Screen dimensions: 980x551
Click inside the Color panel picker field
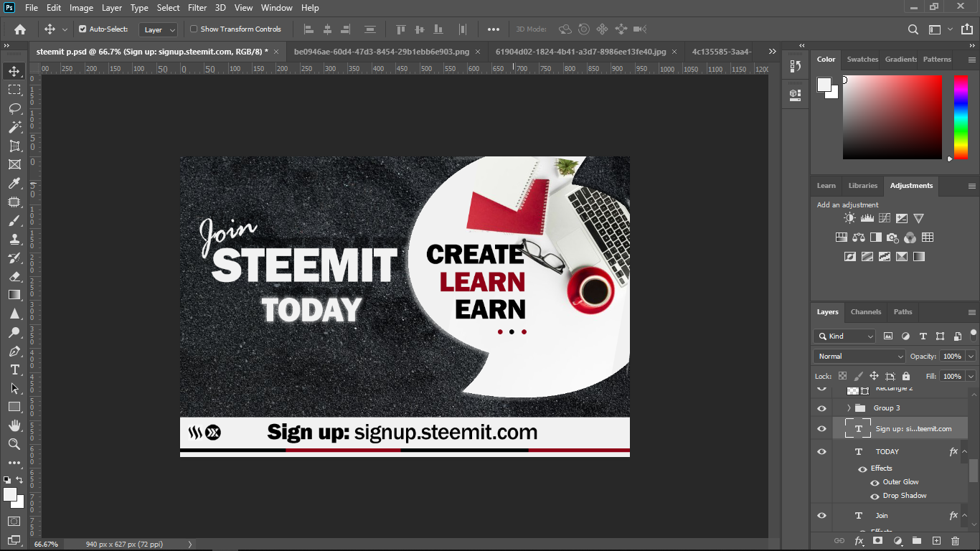click(x=892, y=117)
